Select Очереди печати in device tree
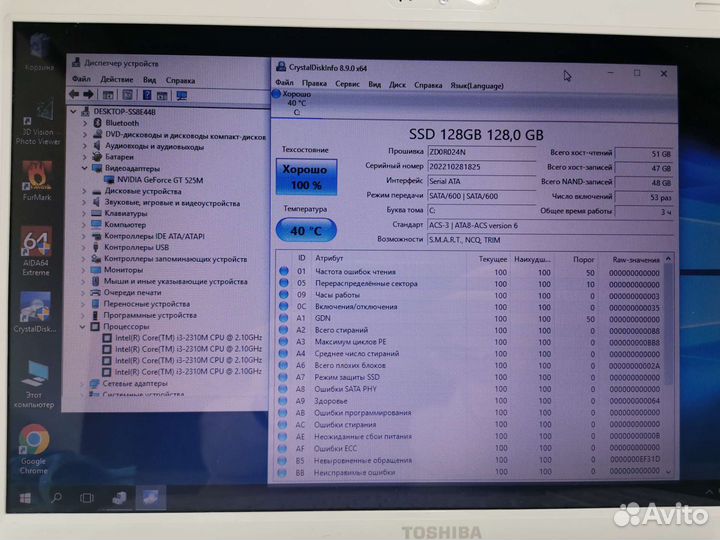 [132, 292]
